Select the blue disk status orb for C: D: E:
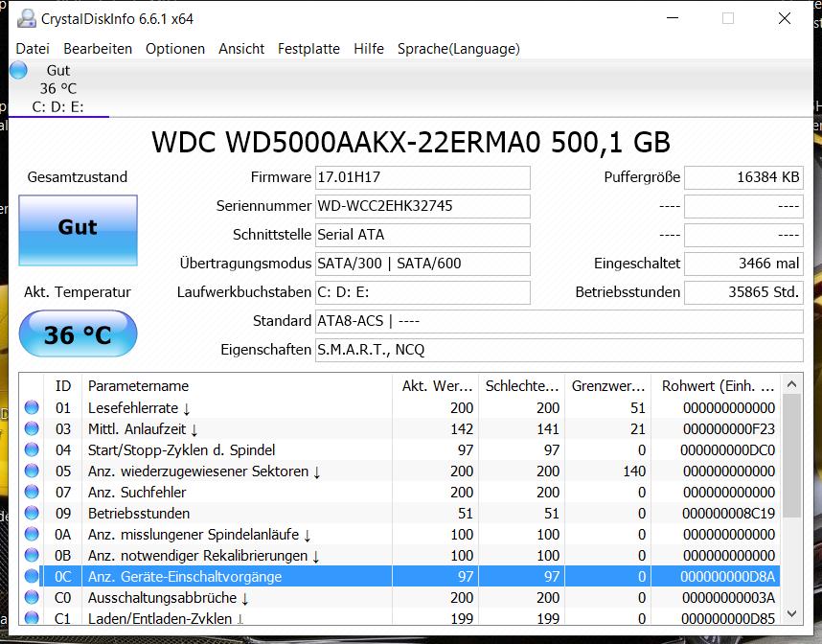 click(x=19, y=70)
